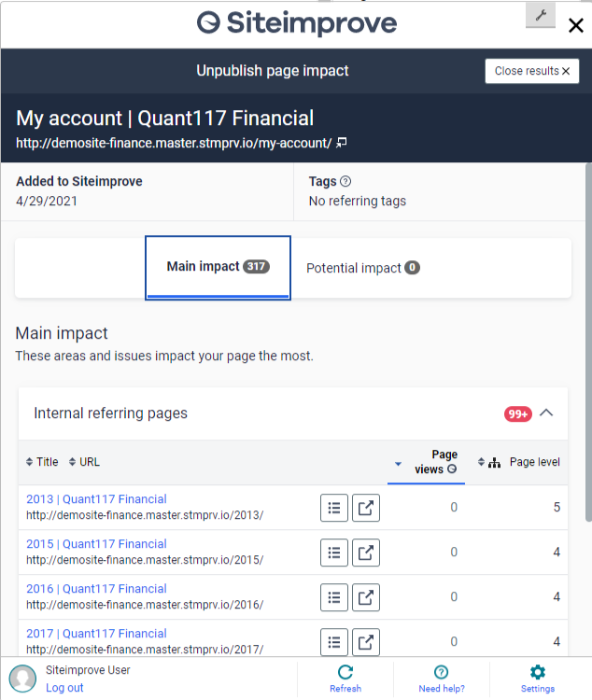The height and width of the screenshot is (700, 592).
Task: Click the open-external icon for 2017 row
Action: pyautogui.click(x=366, y=642)
